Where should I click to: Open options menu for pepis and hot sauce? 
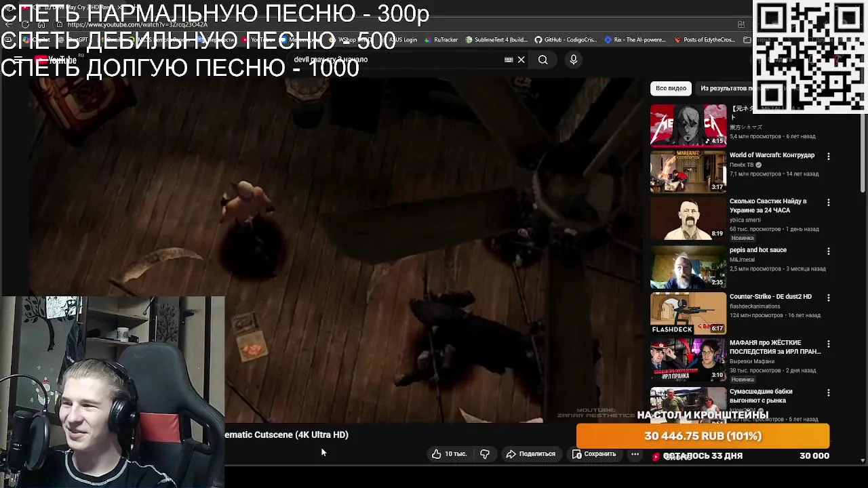point(828,251)
